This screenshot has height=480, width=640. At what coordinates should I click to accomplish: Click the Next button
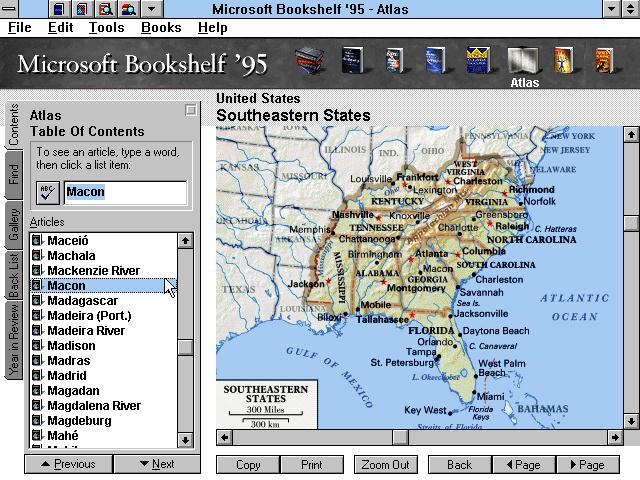tap(157, 464)
